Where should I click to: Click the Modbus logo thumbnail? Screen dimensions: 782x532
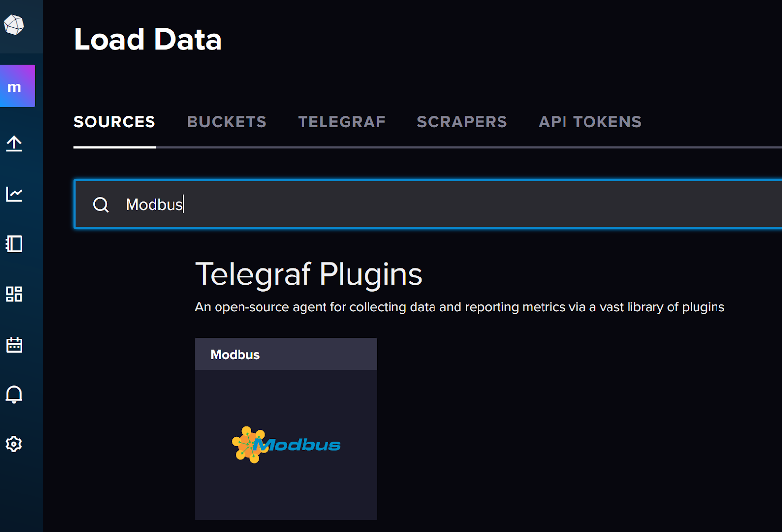point(286,445)
